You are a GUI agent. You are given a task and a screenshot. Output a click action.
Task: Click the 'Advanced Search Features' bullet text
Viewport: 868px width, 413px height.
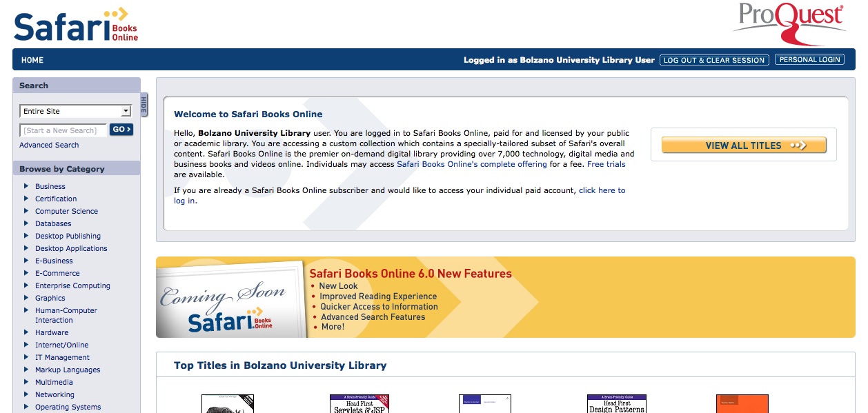tap(373, 317)
